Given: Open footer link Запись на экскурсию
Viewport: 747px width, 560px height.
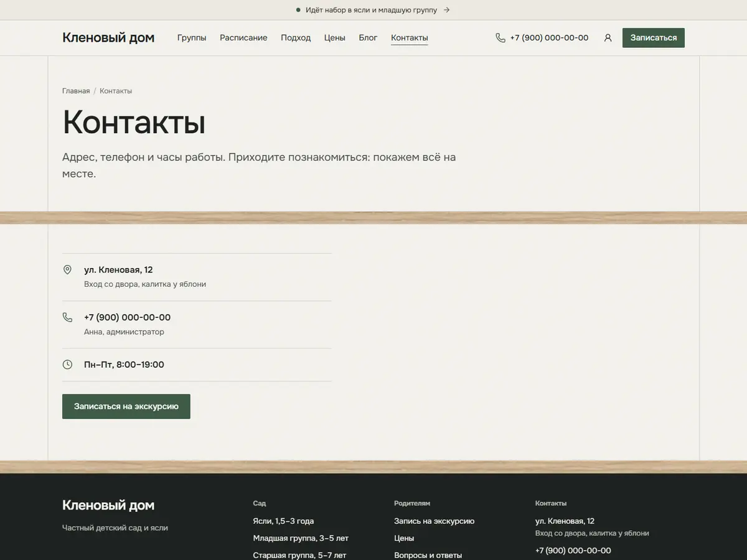Looking at the screenshot, I should (x=434, y=521).
